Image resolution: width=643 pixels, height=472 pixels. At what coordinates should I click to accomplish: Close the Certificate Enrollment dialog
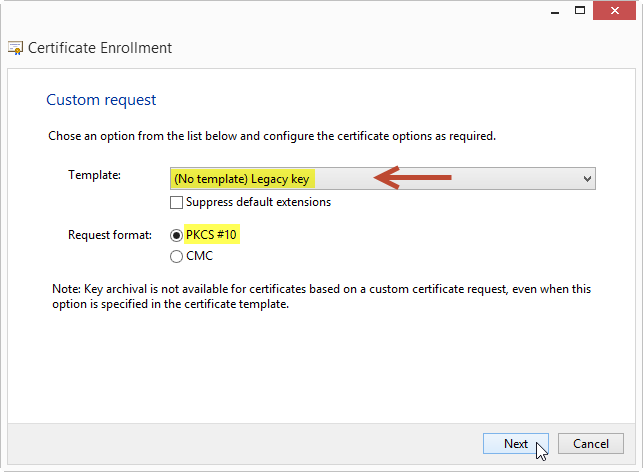point(614,11)
